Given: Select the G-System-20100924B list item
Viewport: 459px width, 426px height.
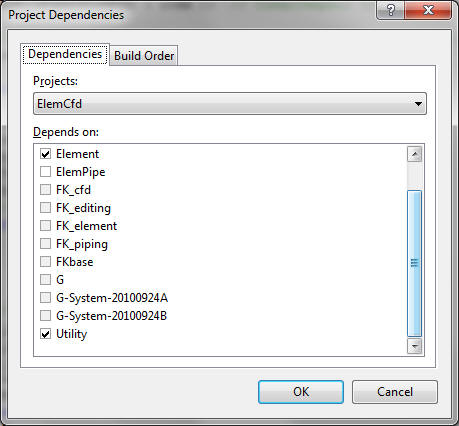Looking at the screenshot, I should [111, 316].
